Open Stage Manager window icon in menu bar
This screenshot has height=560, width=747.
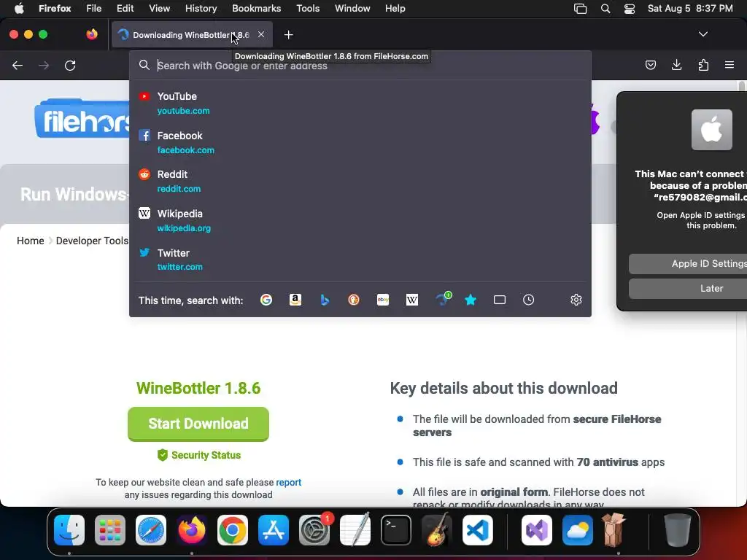pyautogui.click(x=580, y=9)
